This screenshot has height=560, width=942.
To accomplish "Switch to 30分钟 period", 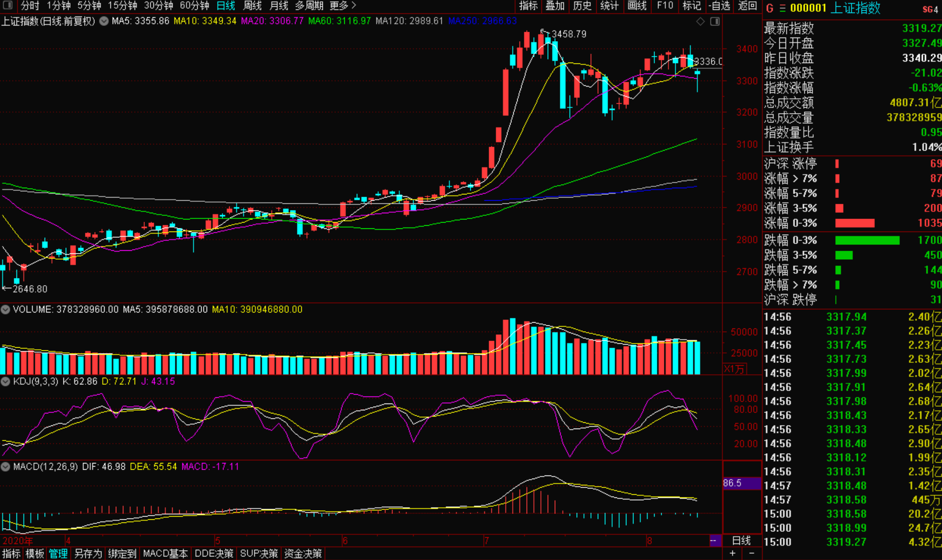I will tap(158, 6).
